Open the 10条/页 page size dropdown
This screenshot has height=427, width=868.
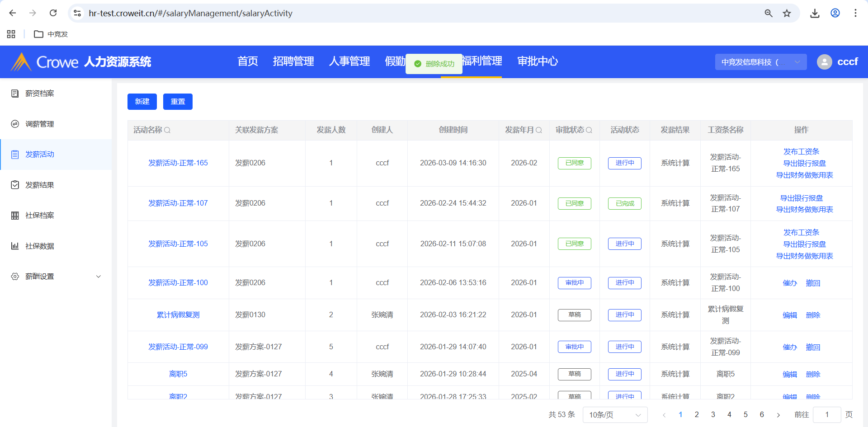tap(615, 415)
